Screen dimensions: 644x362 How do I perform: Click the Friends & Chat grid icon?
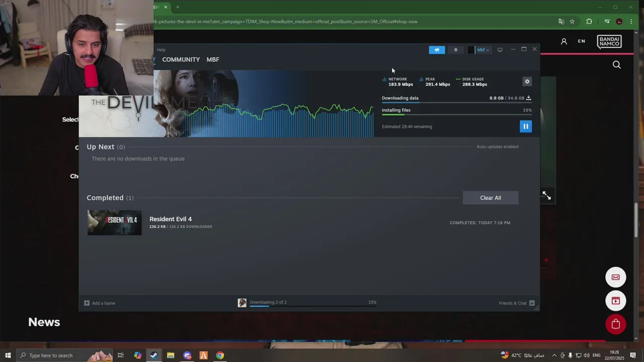pyautogui.click(x=532, y=303)
